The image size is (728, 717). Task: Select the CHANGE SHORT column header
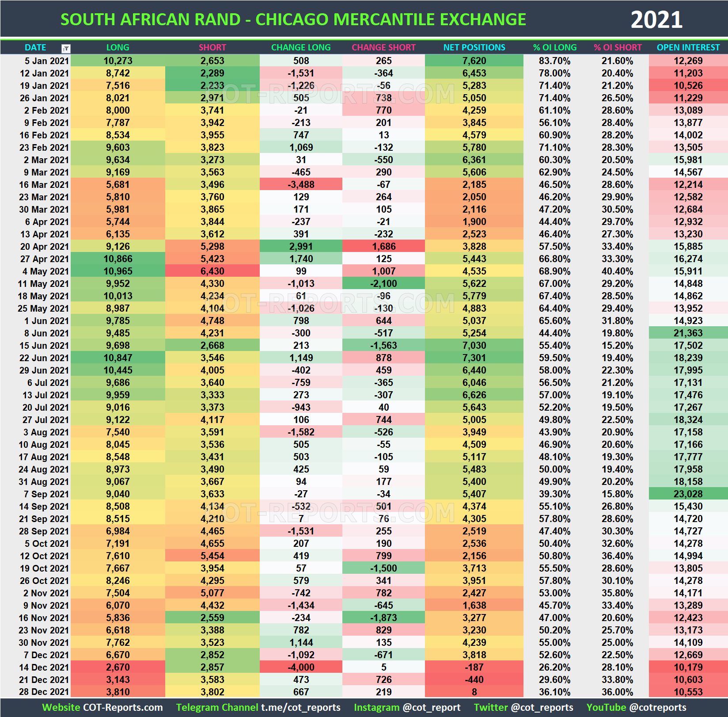pos(383,47)
